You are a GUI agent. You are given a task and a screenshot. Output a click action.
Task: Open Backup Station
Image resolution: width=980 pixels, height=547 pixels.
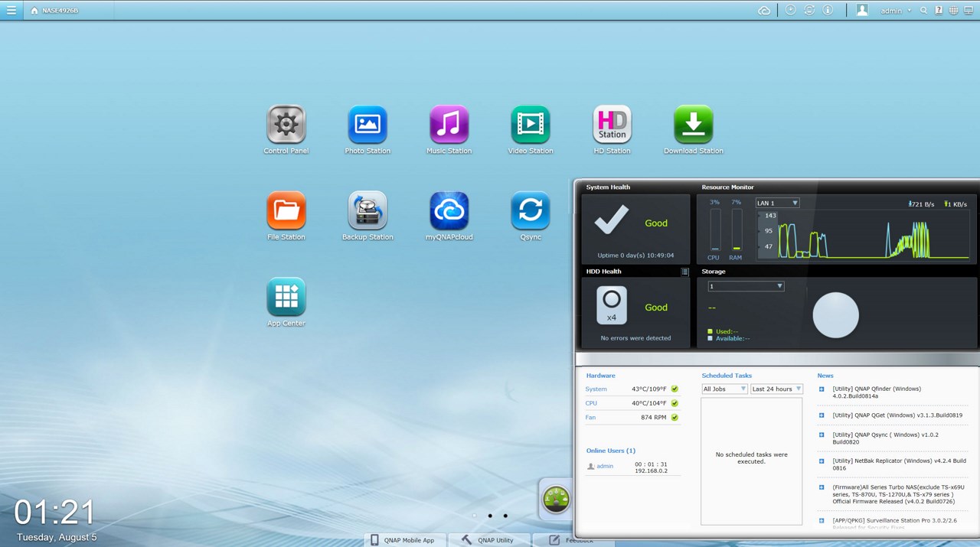click(x=367, y=210)
